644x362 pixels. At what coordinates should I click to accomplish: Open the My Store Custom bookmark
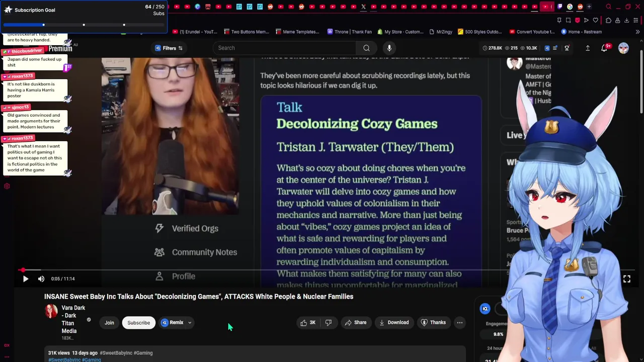coord(400,32)
